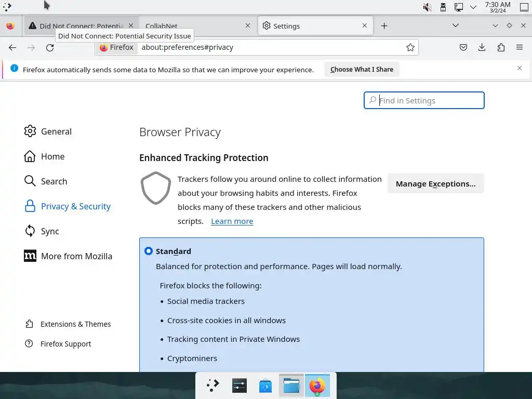
Task: Open Pocket save icon in toolbar
Action: tap(463, 47)
